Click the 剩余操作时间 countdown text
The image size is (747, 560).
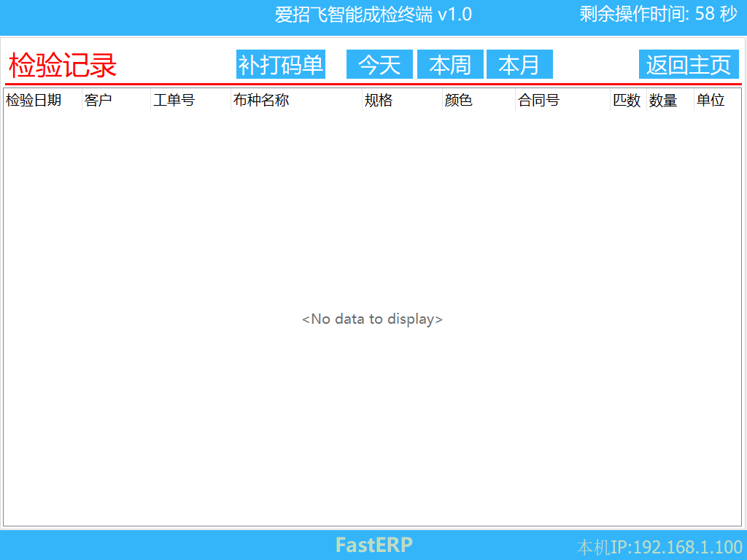tap(659, 14)
